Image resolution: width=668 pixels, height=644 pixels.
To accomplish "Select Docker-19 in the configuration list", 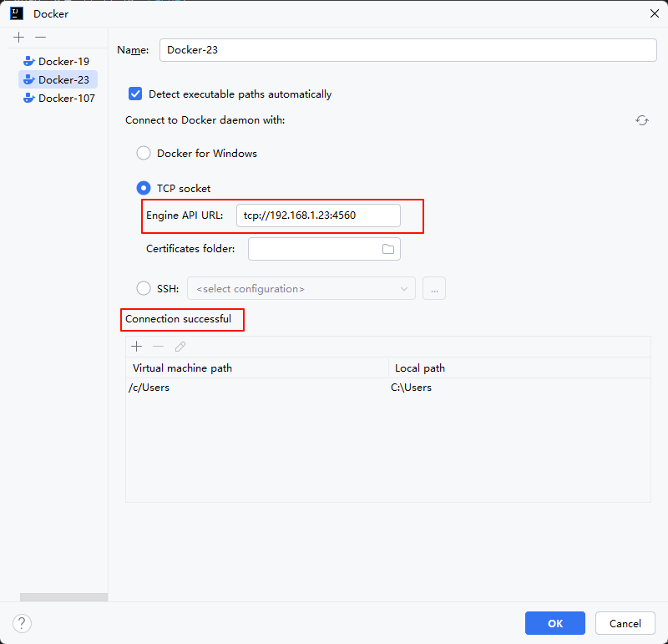I will pyautogui.click(x=58, y=61).
